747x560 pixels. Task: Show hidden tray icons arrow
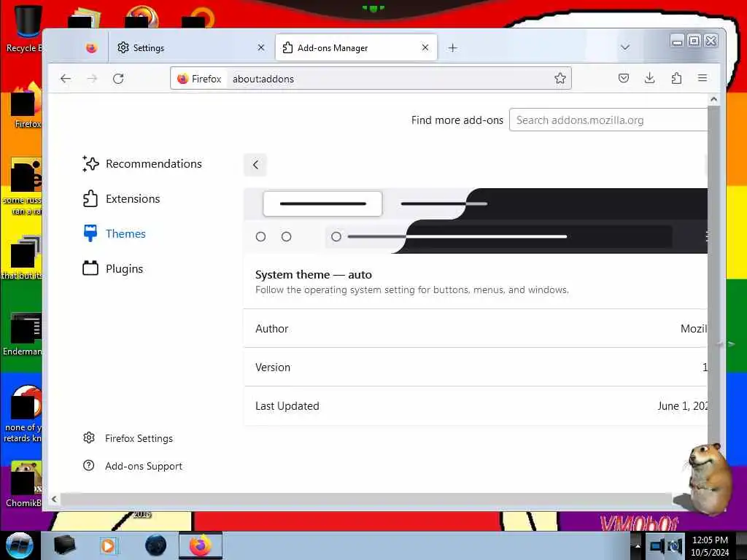638,545
